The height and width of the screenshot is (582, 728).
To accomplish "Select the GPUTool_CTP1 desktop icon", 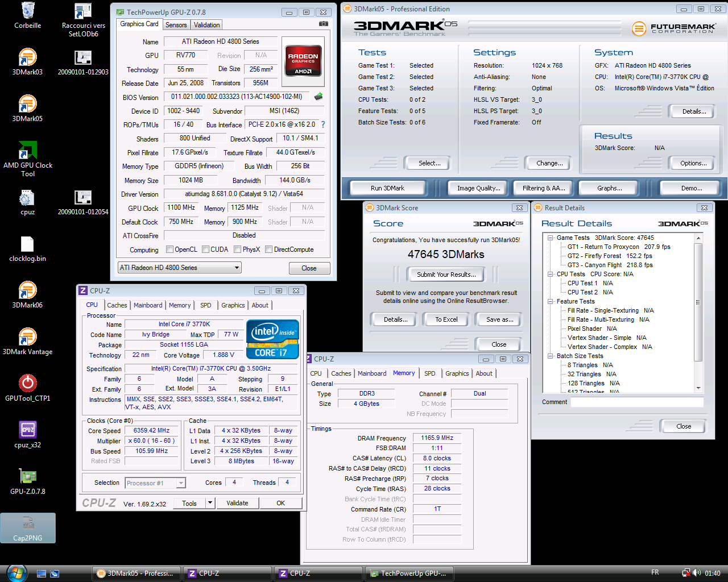I will (x=27, y=388).
